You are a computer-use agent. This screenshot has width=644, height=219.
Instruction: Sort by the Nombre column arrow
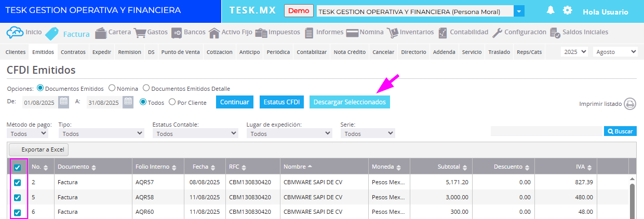pos(310,167)
